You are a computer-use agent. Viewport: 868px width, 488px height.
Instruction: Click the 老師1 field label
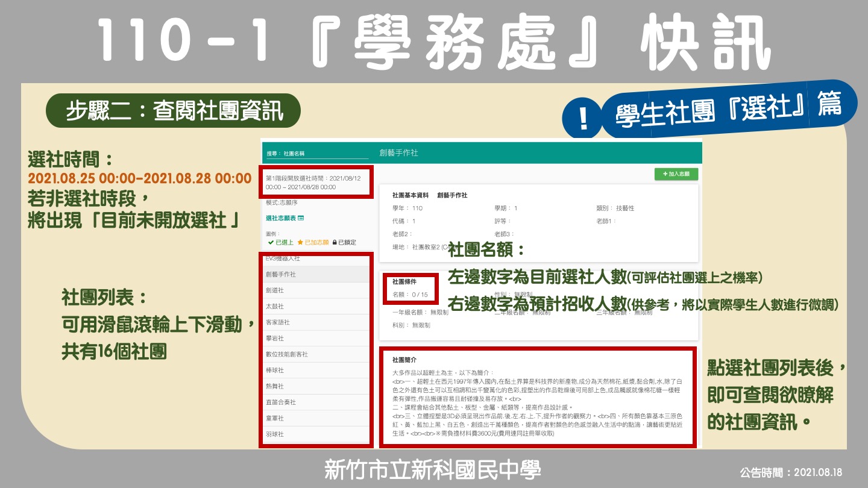(x=606, y=221)
